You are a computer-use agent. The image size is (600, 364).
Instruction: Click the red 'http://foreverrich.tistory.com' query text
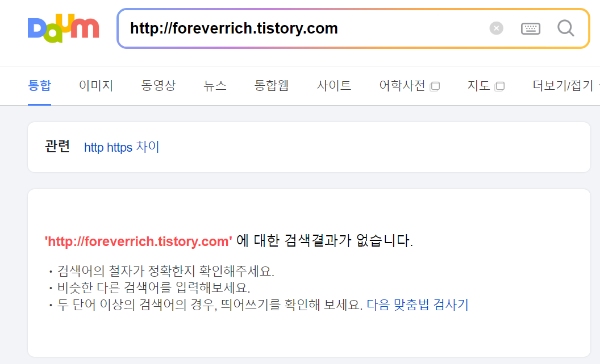coord(139,242)
